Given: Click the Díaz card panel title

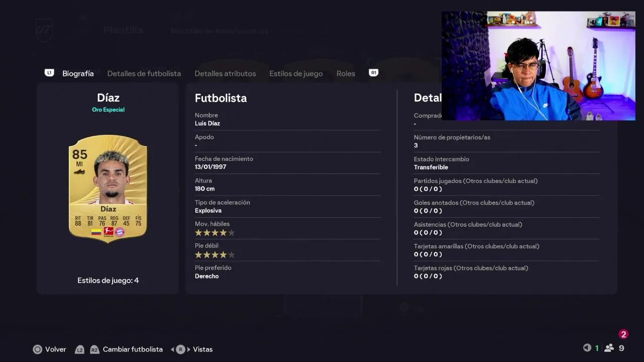Looking at the screenshot, I should coord(108,98).
